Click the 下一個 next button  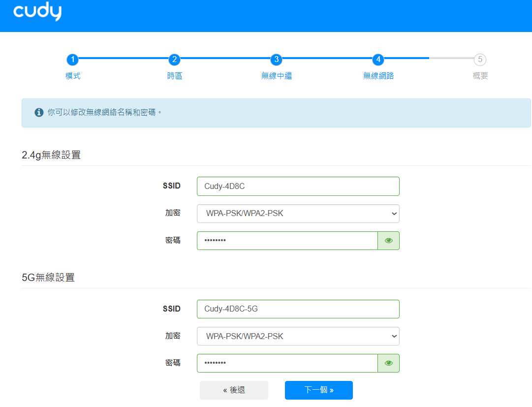[318, 390]
